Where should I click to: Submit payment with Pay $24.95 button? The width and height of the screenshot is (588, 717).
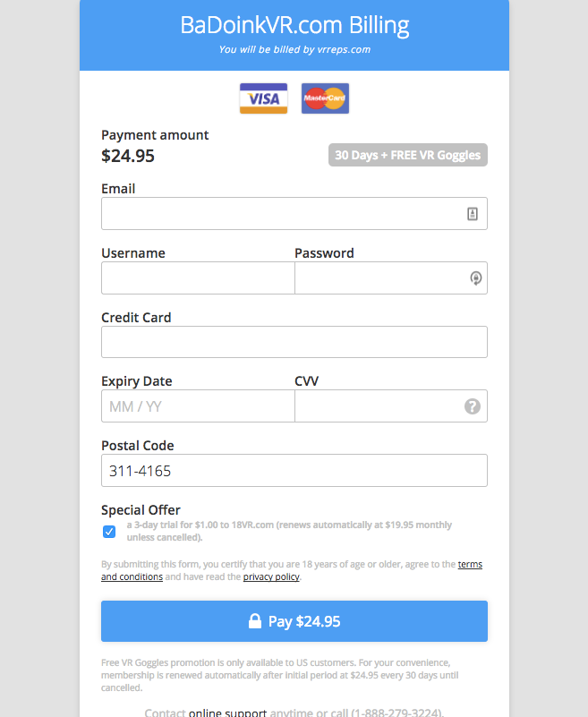coord(294,621)
